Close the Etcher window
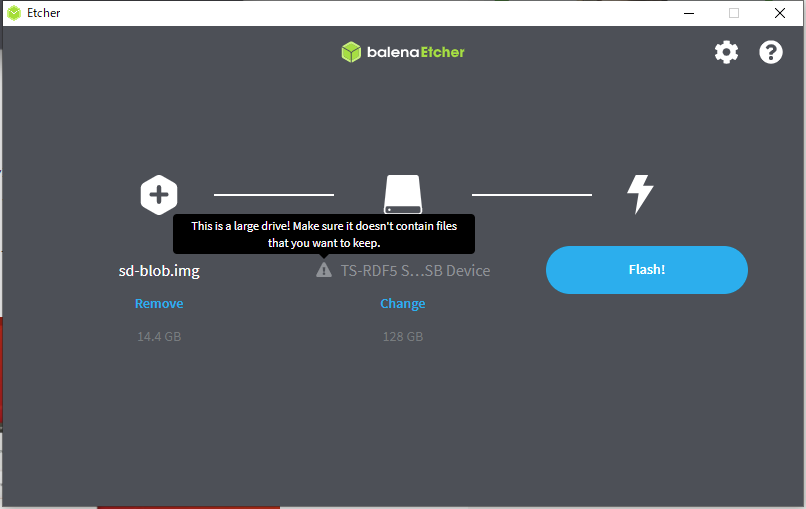 click(780, 13)
